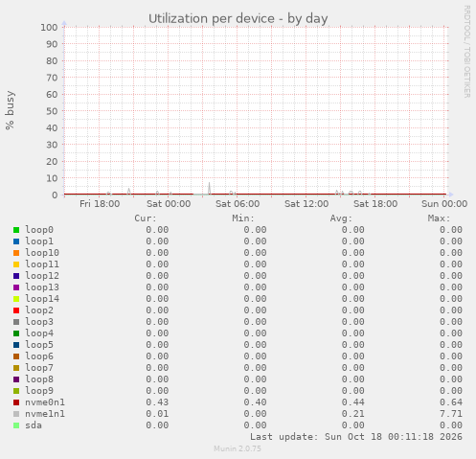Viewport: 476px width, 459px height.
Task: Click the 50 y-axis tick label
Action: [52, 111]
